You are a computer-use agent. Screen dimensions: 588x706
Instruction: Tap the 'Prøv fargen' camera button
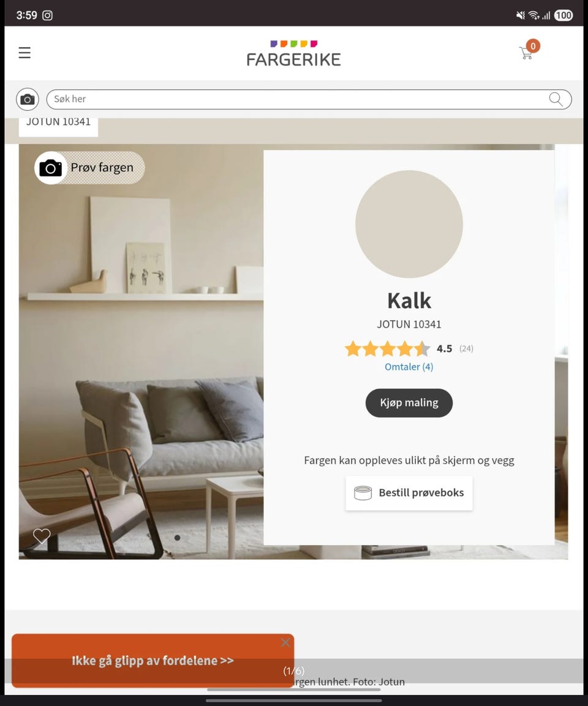89,168
